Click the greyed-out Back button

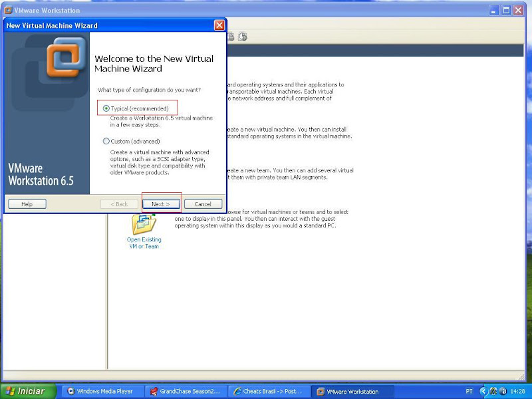click(119, 204)
